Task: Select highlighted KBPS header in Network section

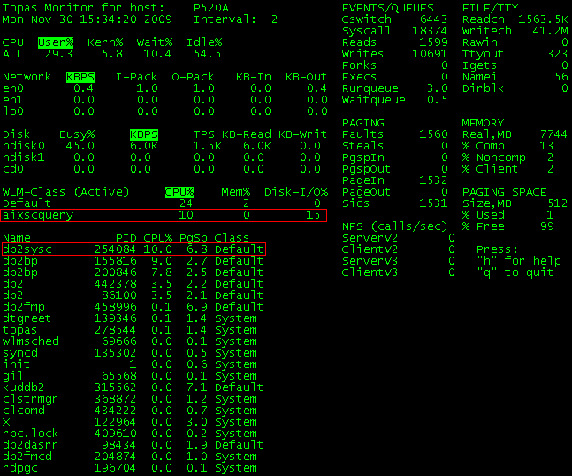Action: click(80, 77)
